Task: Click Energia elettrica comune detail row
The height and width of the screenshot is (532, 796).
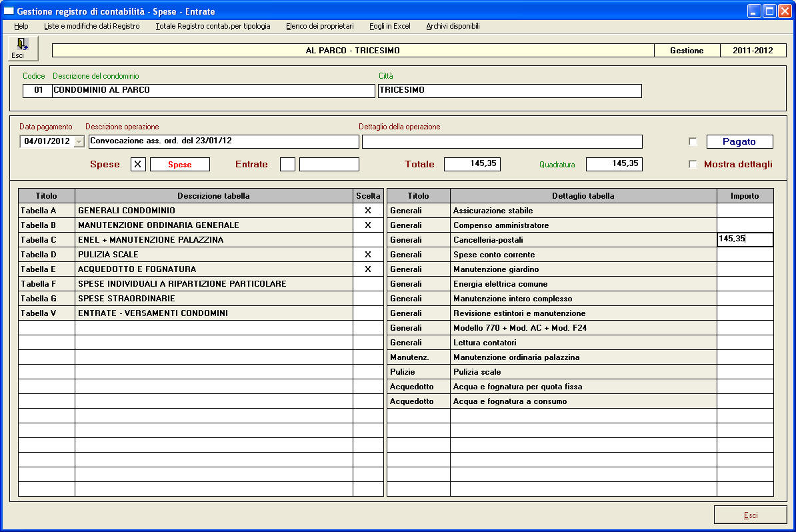Action: point(580,284)
